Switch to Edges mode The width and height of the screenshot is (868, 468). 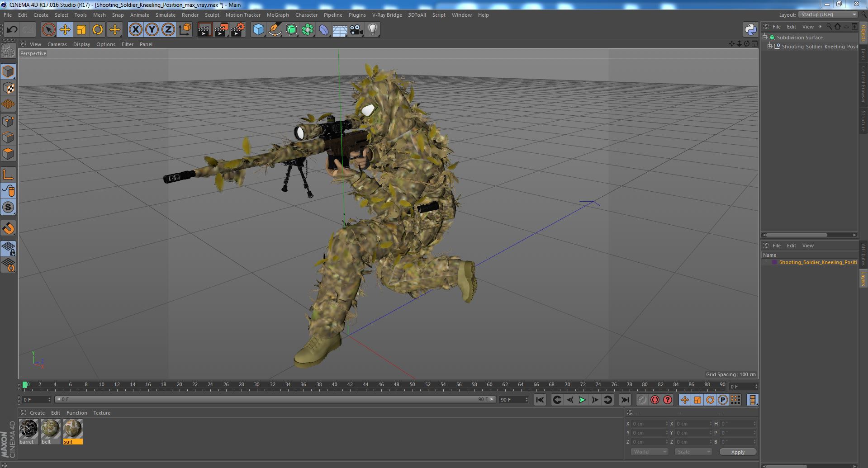[8, 137]
